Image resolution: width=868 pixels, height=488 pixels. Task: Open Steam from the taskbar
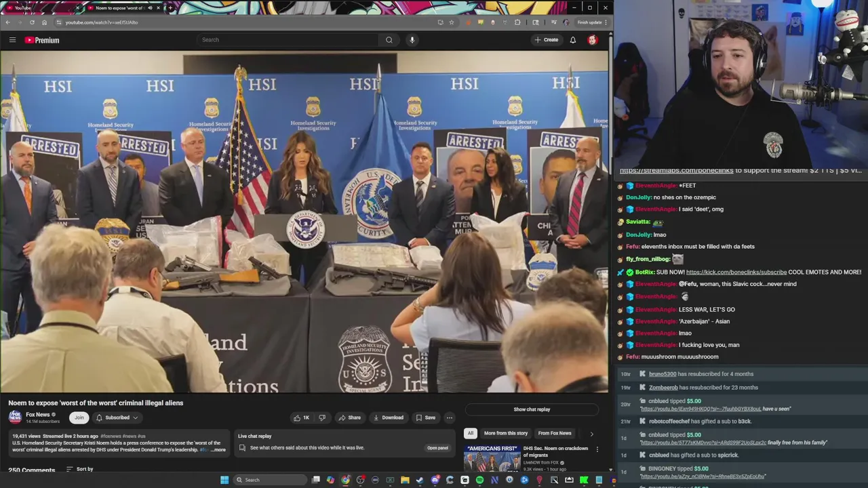(x=420, y=480)
